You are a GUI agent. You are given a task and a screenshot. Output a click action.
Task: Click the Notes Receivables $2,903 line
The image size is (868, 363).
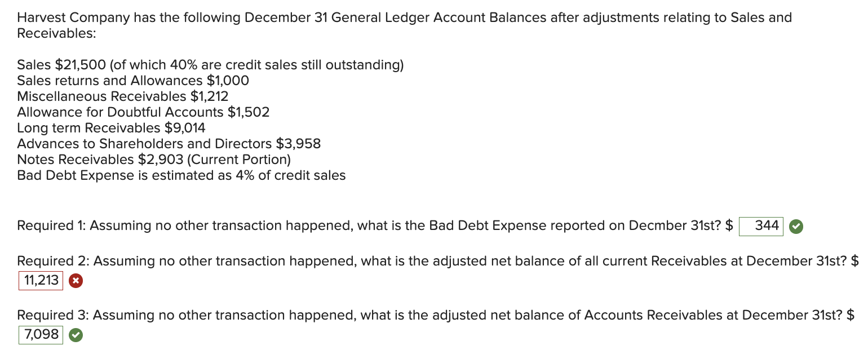(x=153, y=160)
